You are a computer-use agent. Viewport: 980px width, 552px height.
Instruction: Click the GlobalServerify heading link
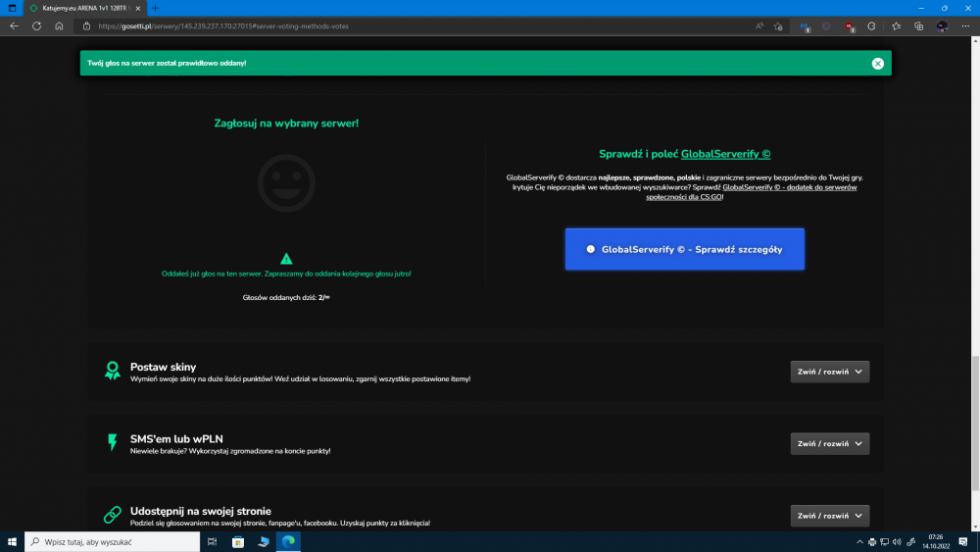coord(725,154)
